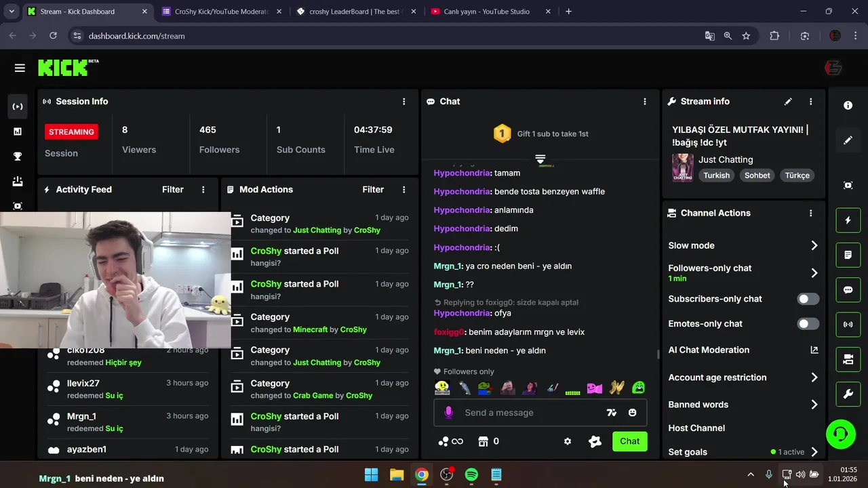
Task: Click the star-shaped icon next to Chat button
Action: pos(595,441)
